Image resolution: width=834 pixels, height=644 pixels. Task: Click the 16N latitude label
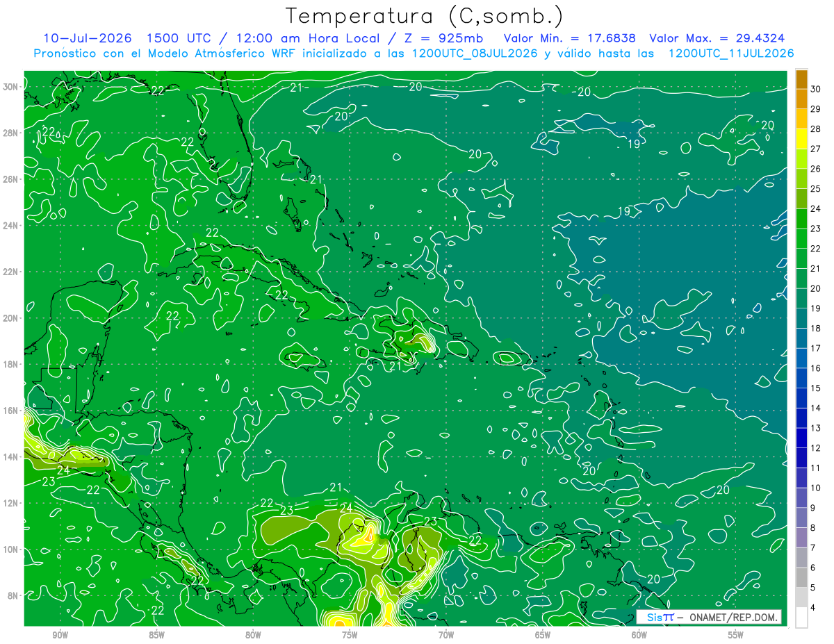tap(12, 411)
